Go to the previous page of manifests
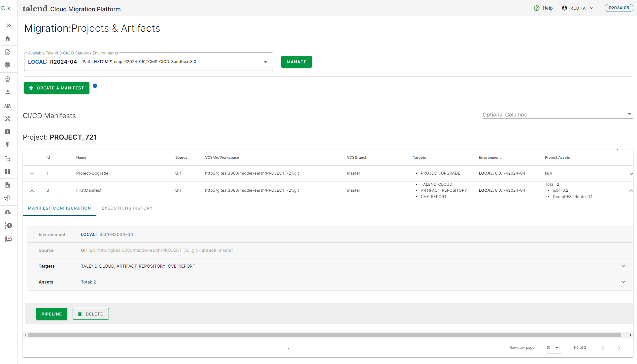Screen dimensions: 637x364 (x=603, y=348)
